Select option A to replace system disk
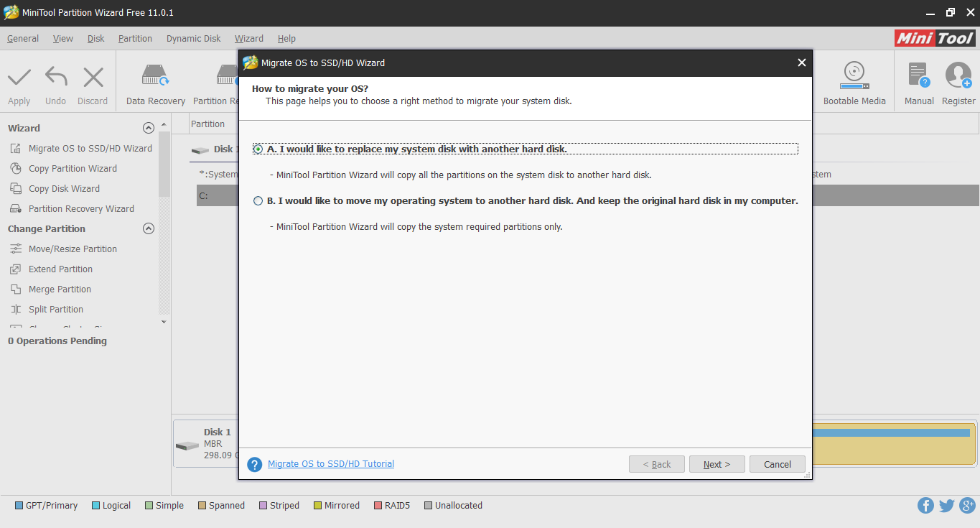 point(257,149)
